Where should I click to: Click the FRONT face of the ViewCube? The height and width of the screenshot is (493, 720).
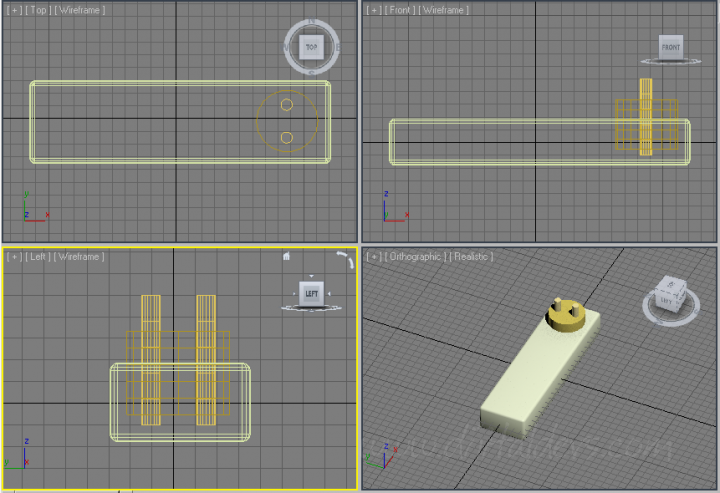click(x=670, y=47)
